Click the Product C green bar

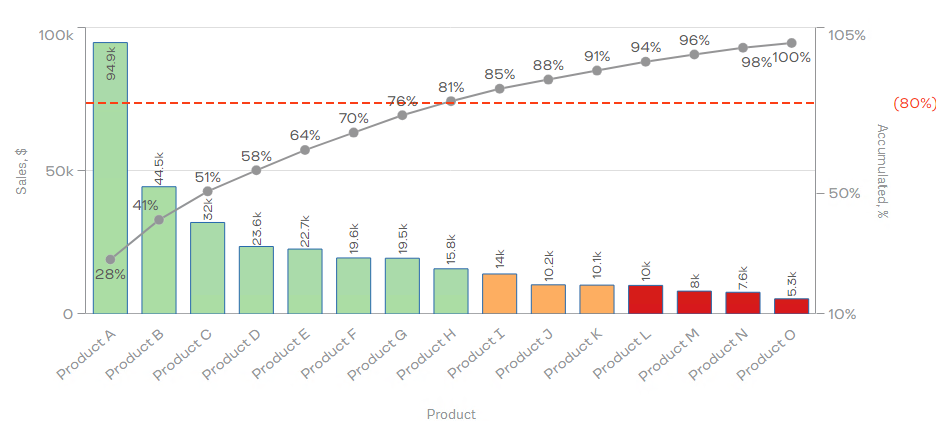click(x=208, y=268)
